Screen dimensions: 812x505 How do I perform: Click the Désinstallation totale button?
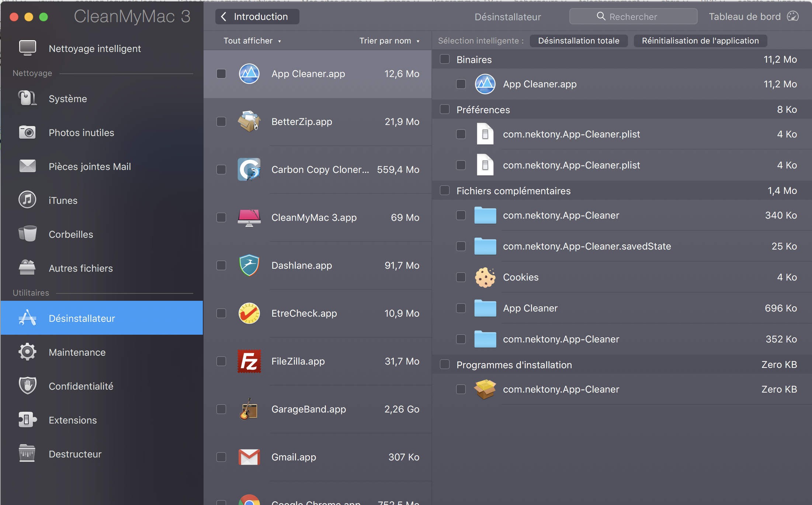click(x=579, y=41)
